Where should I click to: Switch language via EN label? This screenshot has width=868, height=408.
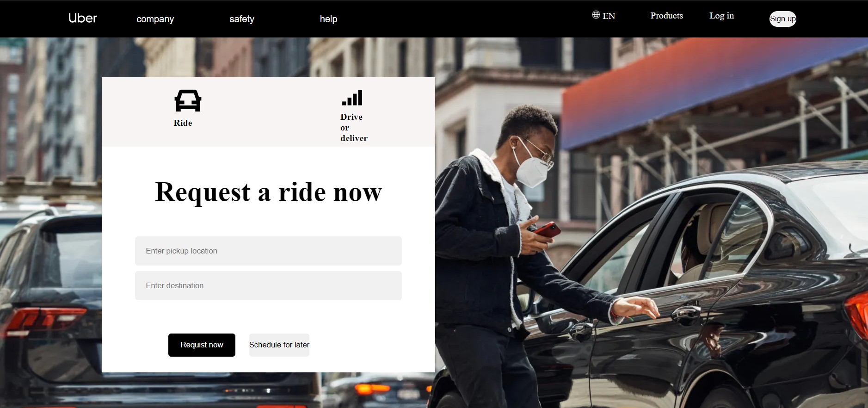click(609, 16)
